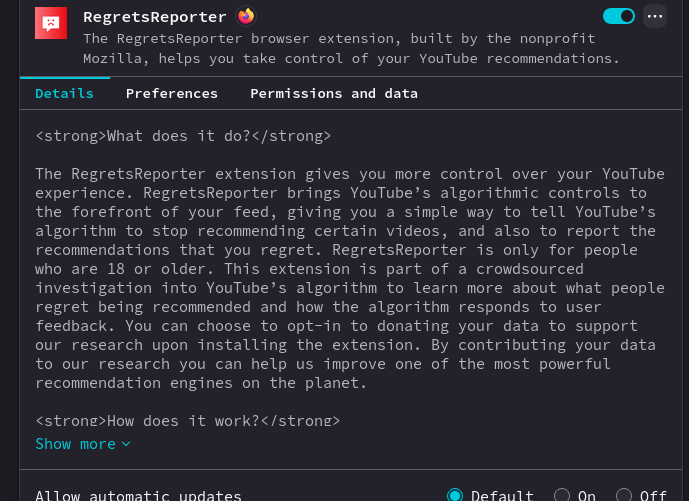Go to Permissions and data tab
Screen dimensions: 689x501
click(334, 93)
